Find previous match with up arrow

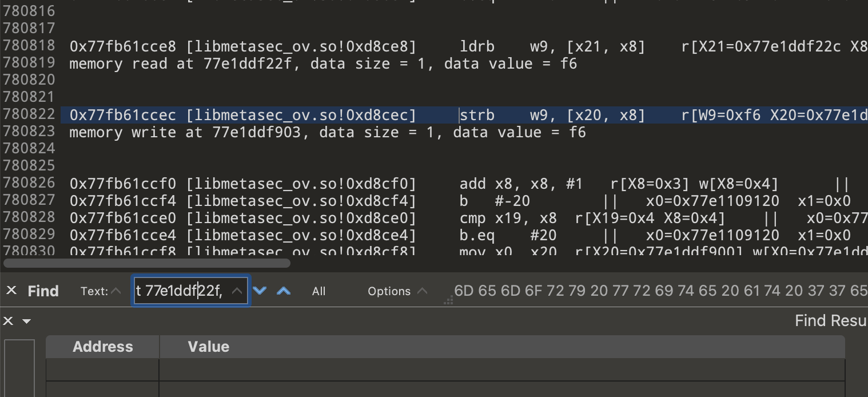[284, 291]
